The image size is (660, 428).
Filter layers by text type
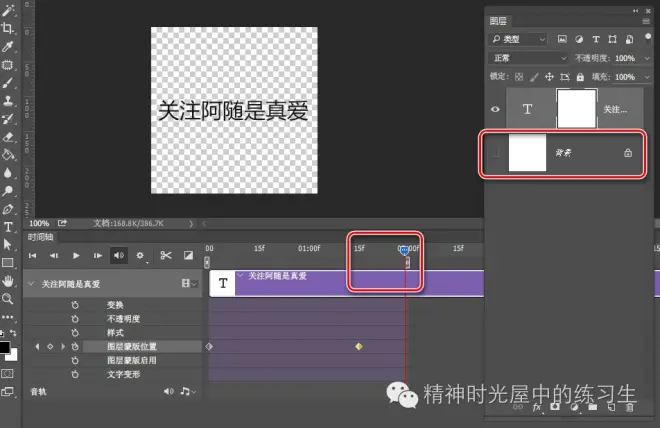click(596, 39)
